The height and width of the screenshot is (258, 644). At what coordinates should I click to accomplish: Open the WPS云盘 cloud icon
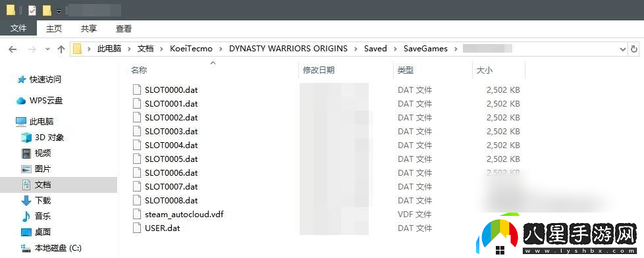21,101
